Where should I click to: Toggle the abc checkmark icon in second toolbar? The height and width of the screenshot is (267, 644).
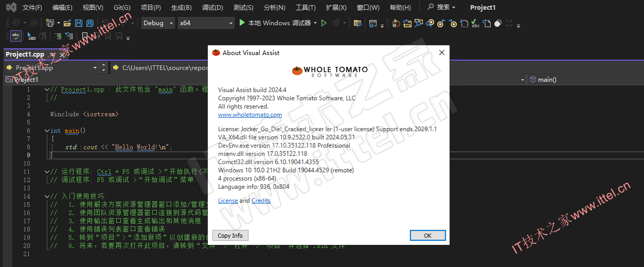click(x=16, y=36)
